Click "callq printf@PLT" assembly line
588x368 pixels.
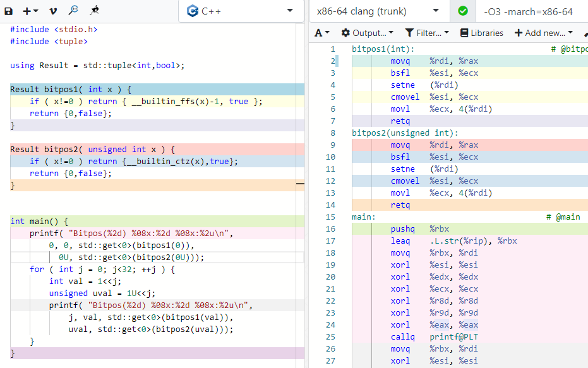pyautogui.click(x=435, y=337)
